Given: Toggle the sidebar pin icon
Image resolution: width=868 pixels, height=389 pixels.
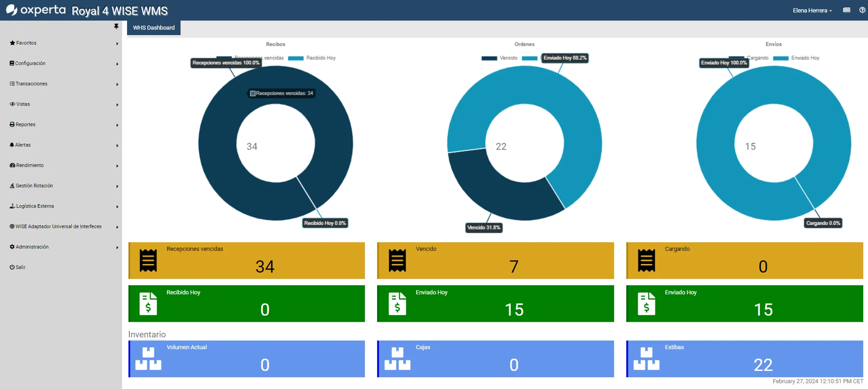Looking at the screenshot, I should pyautogui.click(x=116, y=26).
